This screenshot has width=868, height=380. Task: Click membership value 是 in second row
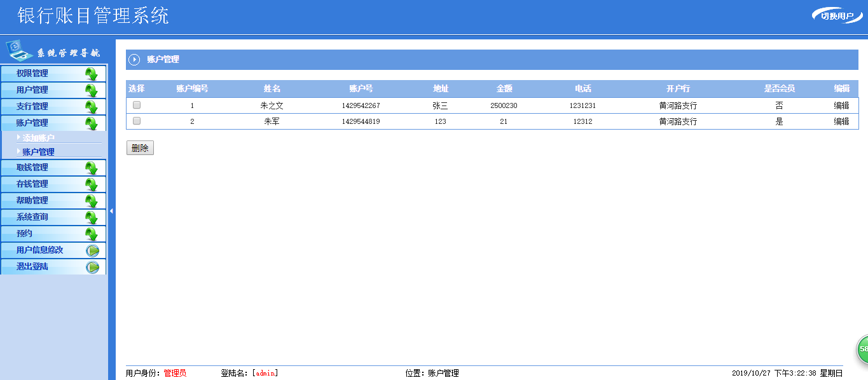(779, 121)
